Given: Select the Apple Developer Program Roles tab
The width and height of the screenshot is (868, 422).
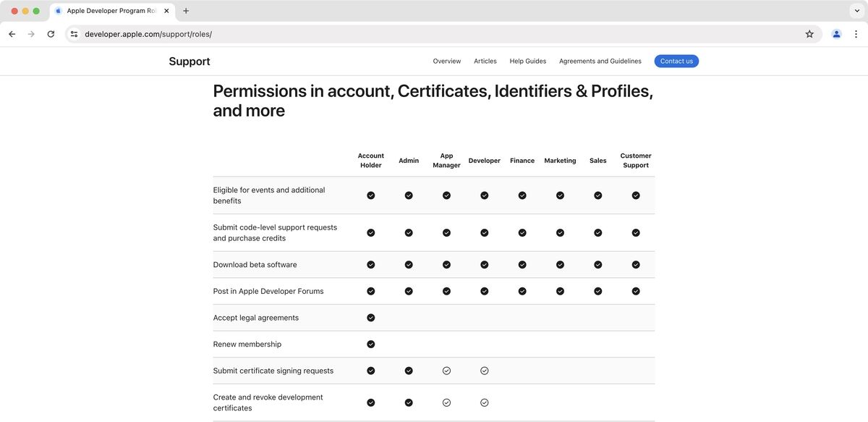Looking at the screenshot, I should (x=112, y=11).
